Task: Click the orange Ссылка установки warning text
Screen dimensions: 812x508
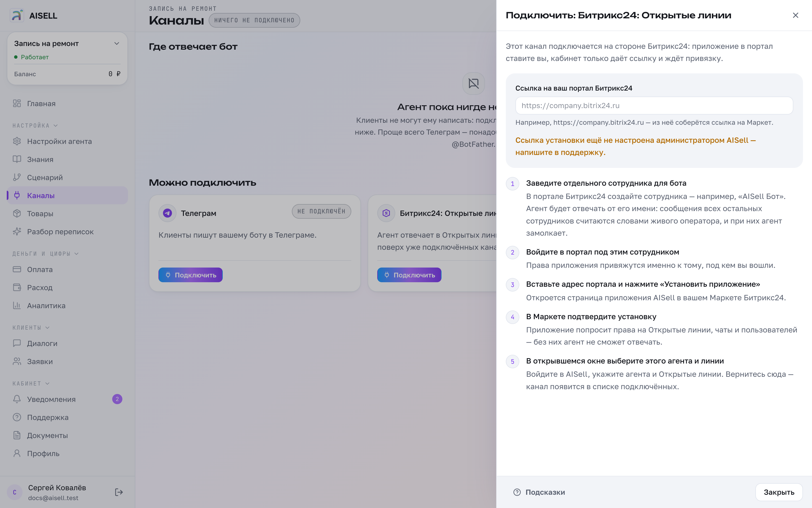Action: [x=636, y=146]
